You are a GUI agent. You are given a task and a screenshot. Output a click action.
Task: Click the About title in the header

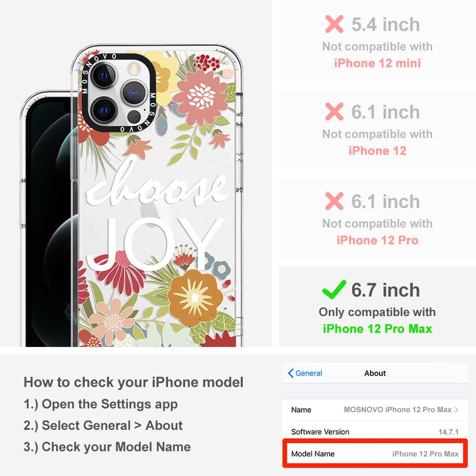pos(375,373)
